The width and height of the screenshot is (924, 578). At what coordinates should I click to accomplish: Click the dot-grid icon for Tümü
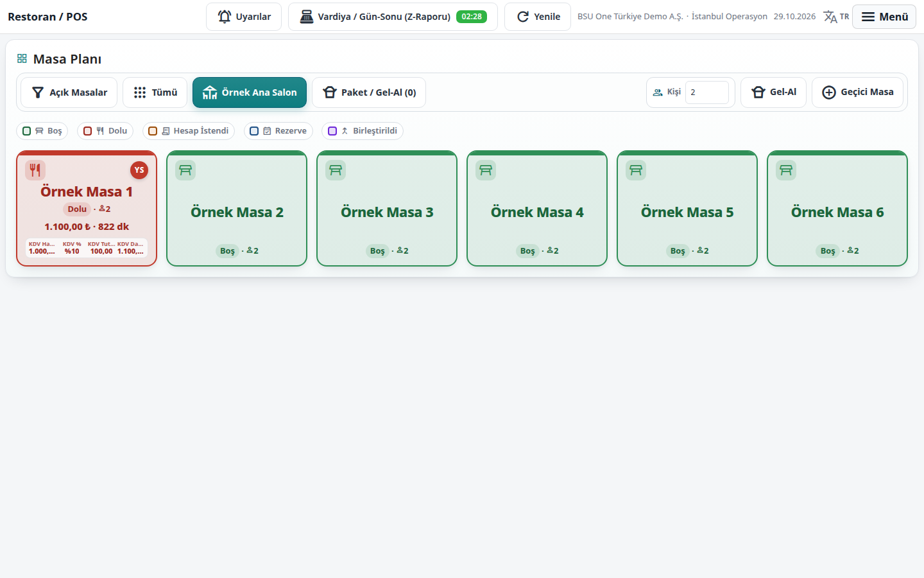click(x=140, y=92)
